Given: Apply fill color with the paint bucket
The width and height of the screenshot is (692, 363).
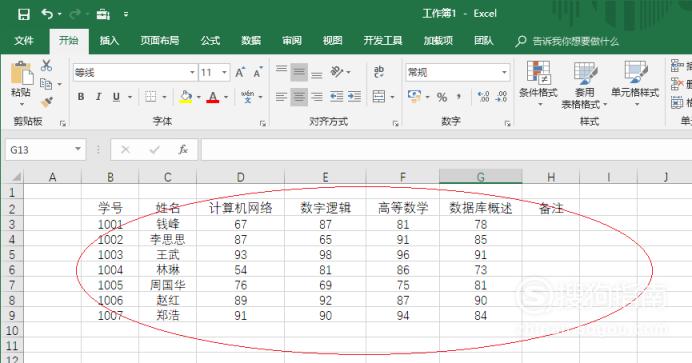Looking at the screenshot, I should coord(186,97).
